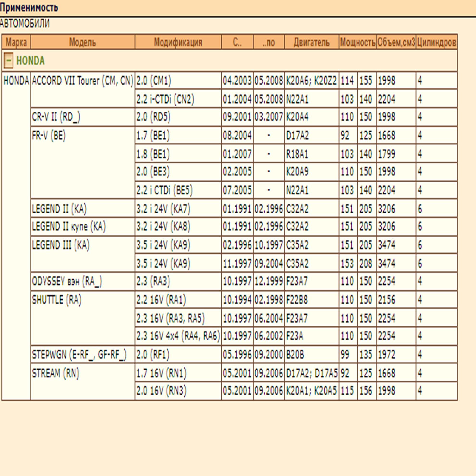
Task: Click the 2.2 i-CTDi (CN2) modification cell
Action: pos(178,99)
